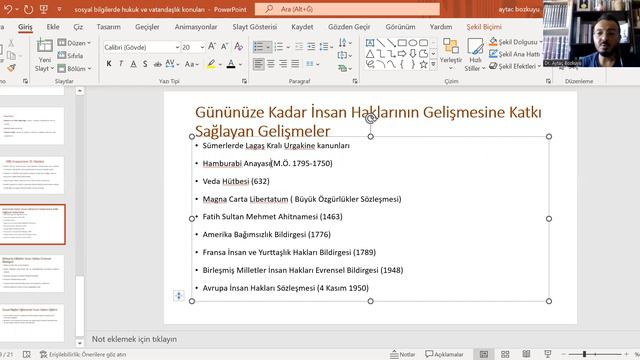Click the spell check icon in status bar
Viewport: 640px width, 360px height.
27,354
